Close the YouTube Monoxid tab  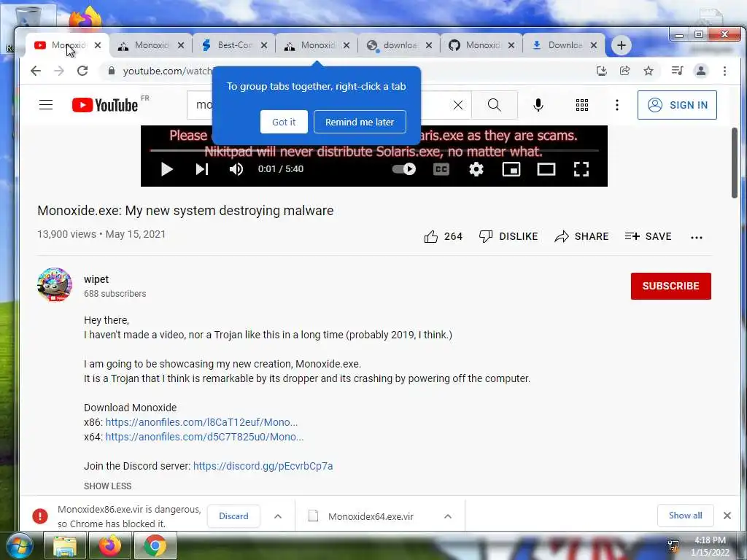point(98,45)
